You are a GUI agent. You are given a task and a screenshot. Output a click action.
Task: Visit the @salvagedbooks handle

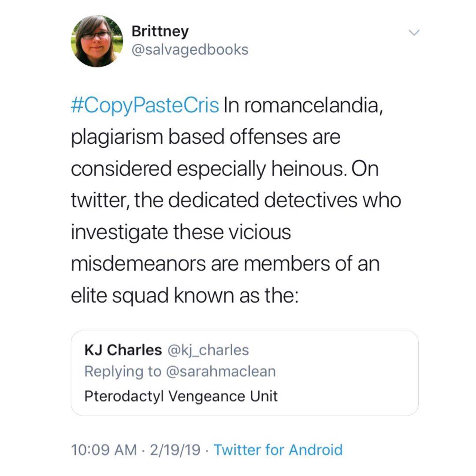(x=190, y=49)
